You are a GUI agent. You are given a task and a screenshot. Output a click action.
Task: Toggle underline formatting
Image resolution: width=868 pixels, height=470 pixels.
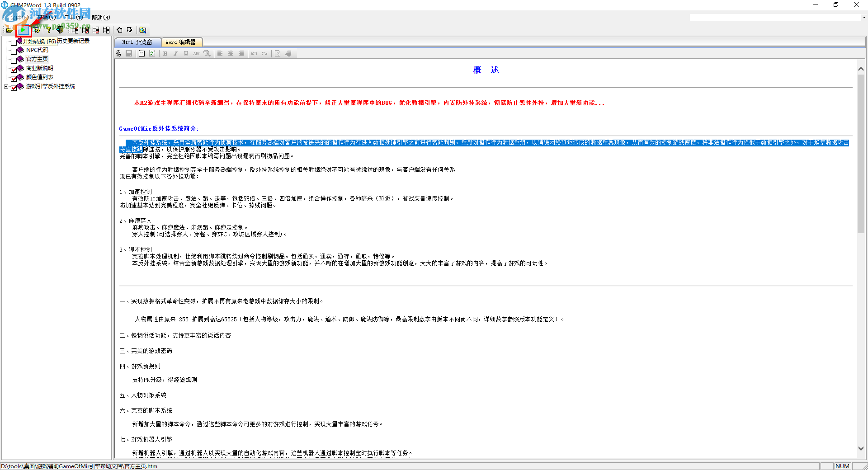186,53
